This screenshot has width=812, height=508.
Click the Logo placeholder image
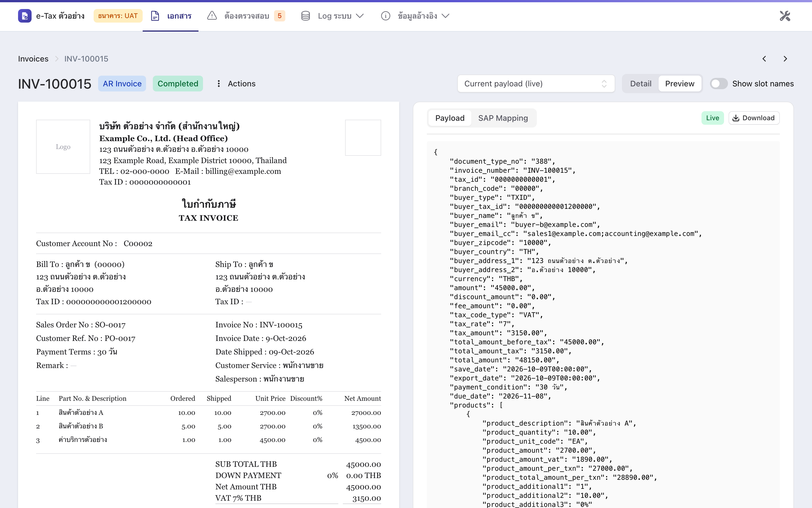pyautogui.click(x=63, y=147)
